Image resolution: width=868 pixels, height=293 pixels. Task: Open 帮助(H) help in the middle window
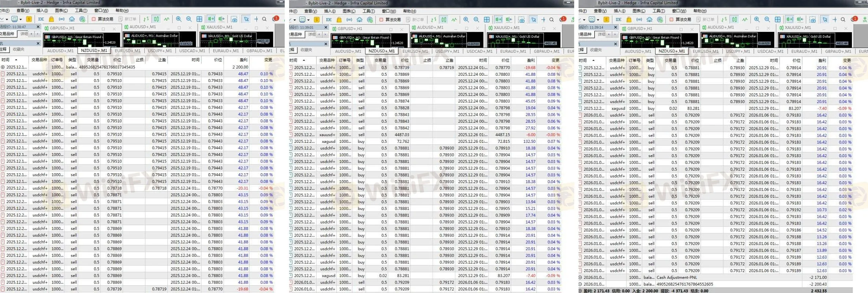click(409, 11)
